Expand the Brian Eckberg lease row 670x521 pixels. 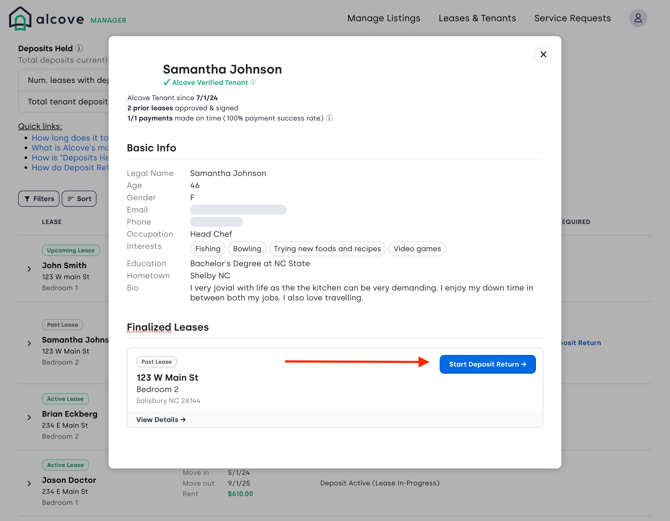coord(29,417)
